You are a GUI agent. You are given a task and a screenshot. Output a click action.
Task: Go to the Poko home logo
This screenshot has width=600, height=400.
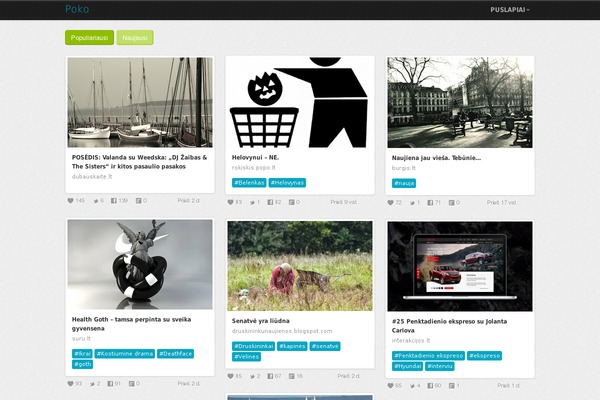pos(77,9)
